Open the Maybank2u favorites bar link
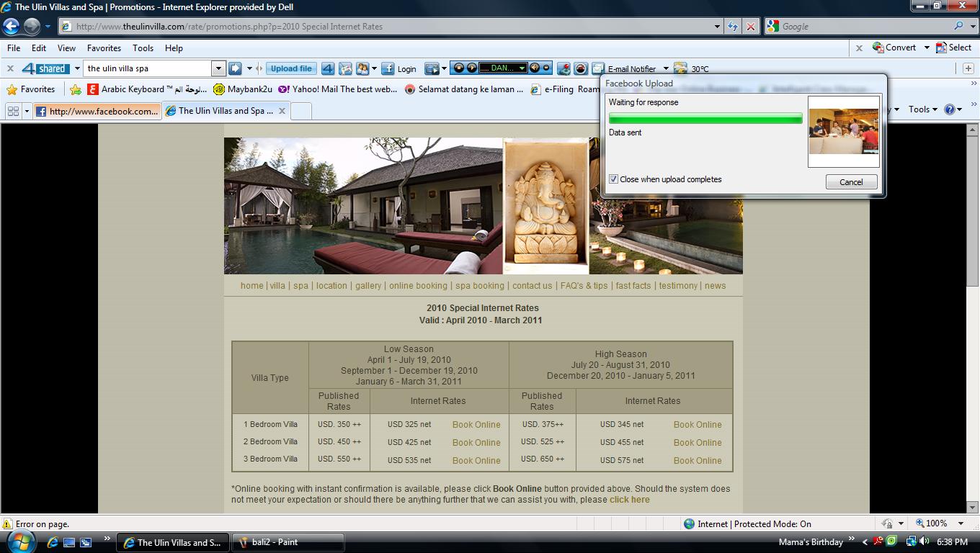 [x=243, y=89]
